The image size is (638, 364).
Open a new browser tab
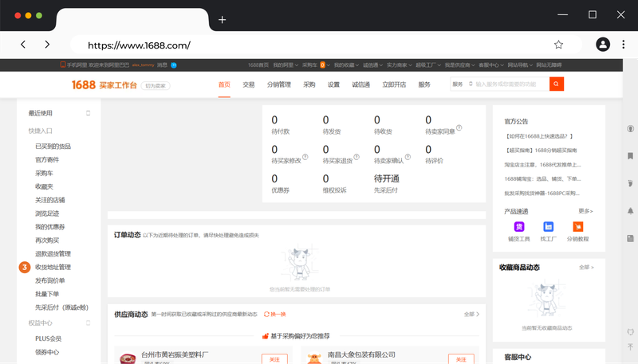[x=223, y=19]
